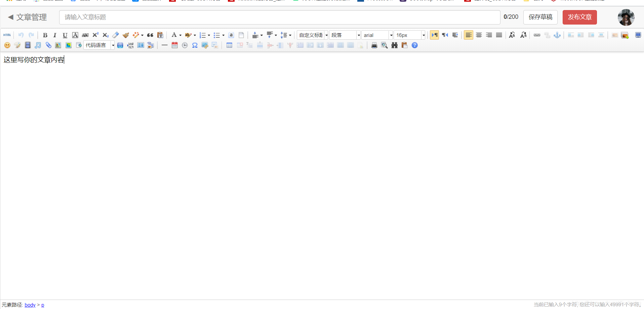The width and height of the screenshot is (644, 309).
Task: Click the multiple image upload icon
Action: pos(625,35)
